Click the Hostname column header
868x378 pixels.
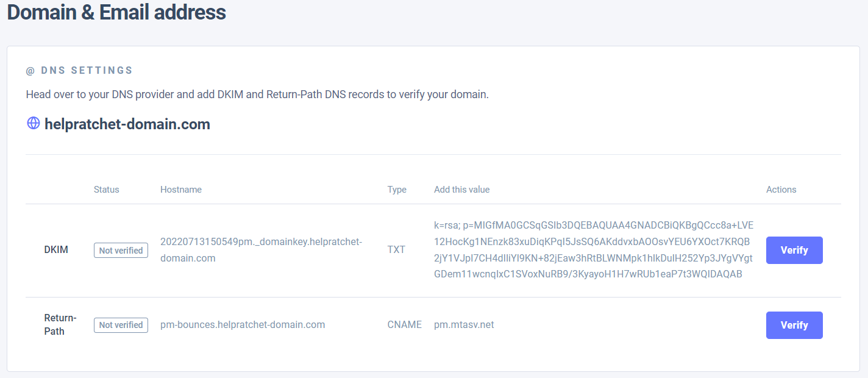click(181, 190)
